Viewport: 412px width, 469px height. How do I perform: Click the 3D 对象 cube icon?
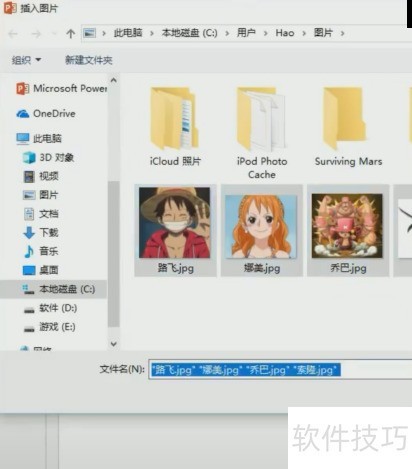(x=29, y=158)
